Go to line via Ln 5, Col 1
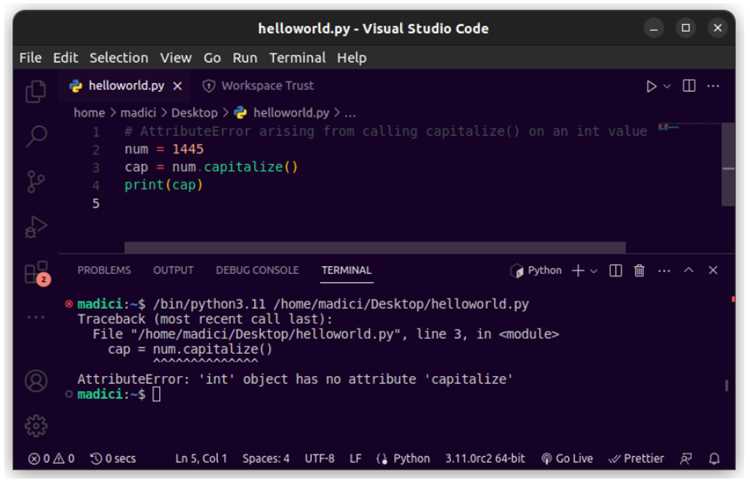This screenshot has width=750, height=486. click(201, 459)
